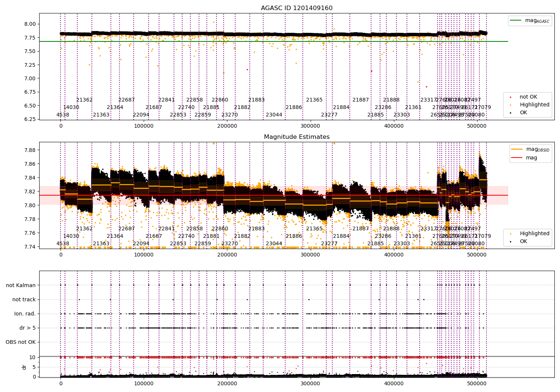Click obsid label 23270 in middle plot
Image resolution: width=560 pixels, height=392 pixels.
230,244
